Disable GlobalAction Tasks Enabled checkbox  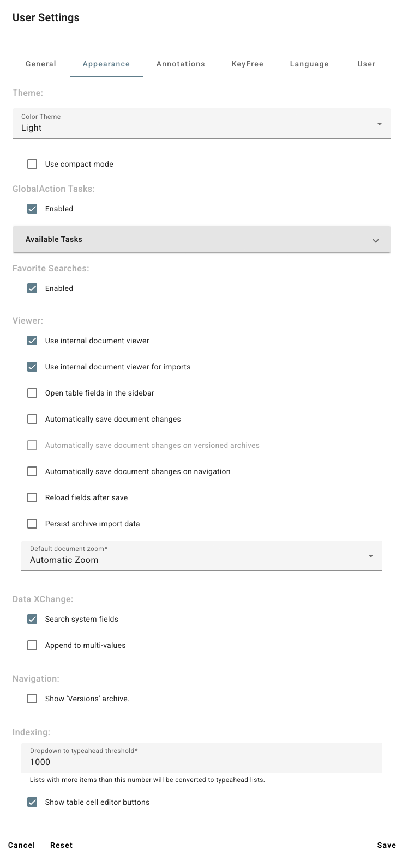[x=32, y=209]
